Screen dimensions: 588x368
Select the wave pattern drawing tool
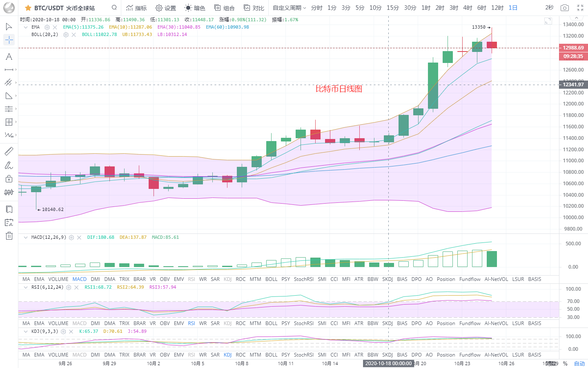[9, 135]
